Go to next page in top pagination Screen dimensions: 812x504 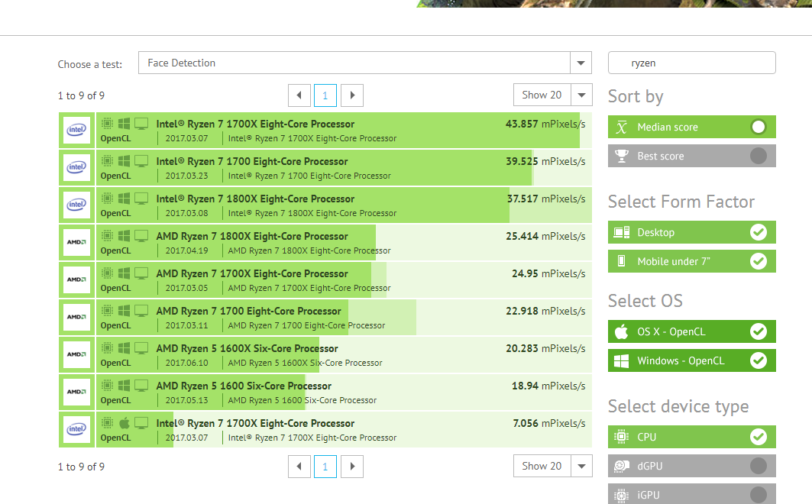352,95
